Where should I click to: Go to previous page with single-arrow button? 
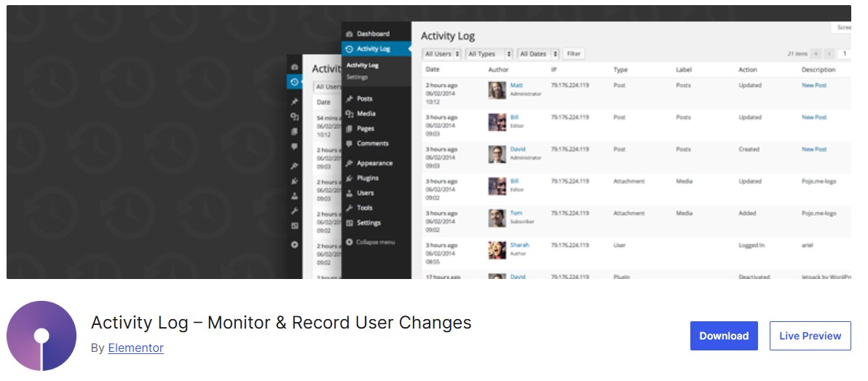tap(829, 54)
